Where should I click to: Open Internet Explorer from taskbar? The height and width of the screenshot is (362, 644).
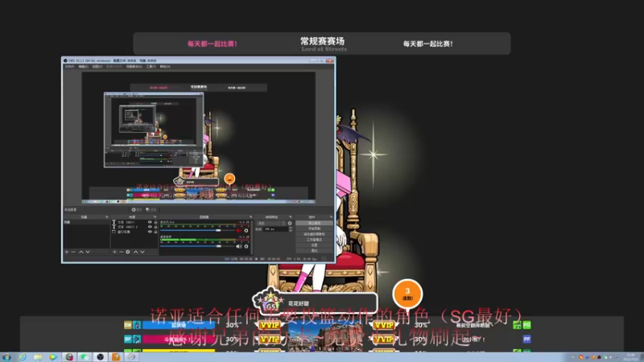point(22,356)
